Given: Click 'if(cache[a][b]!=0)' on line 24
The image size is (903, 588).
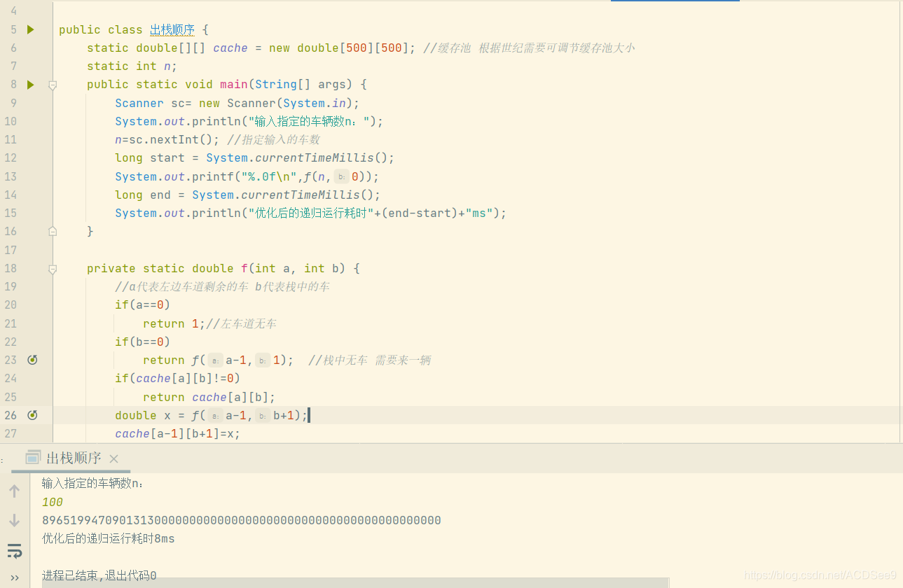Looking at the screenshot, I should point(178,378).
